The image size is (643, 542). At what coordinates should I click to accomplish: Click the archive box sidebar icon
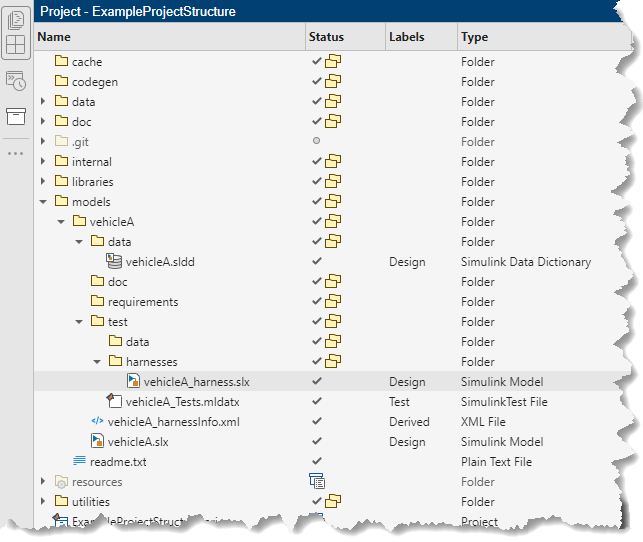coord(16,116)
